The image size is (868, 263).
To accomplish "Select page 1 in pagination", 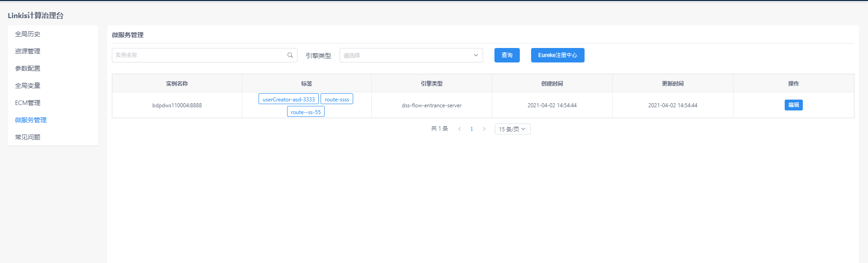I will (471, 129).
